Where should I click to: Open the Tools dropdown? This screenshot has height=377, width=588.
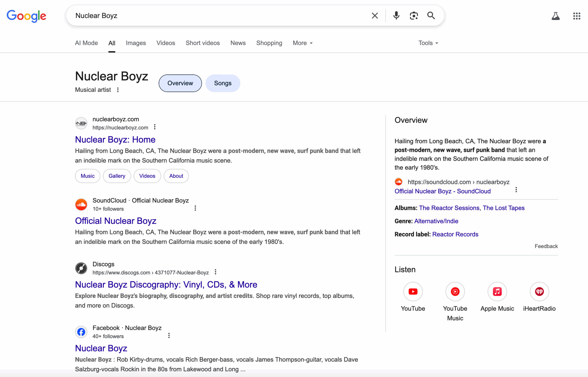428,43
